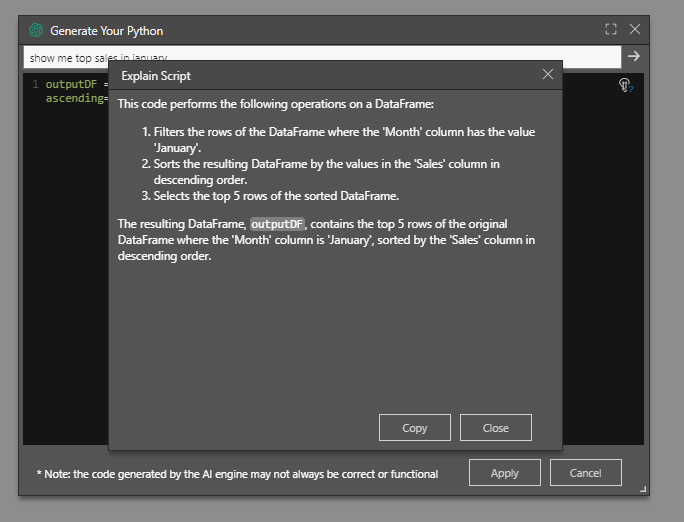
Task: Close the Explain Script popup with X
Action: [548, 74]
